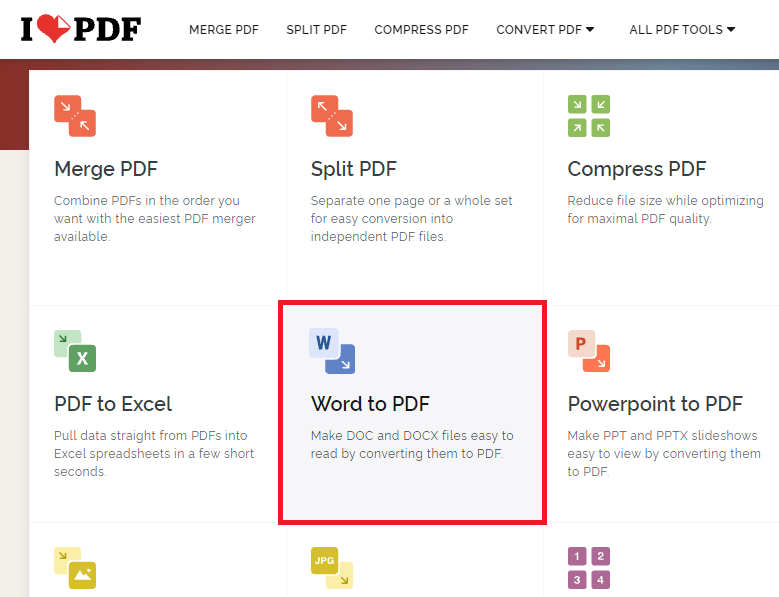Click the purple page numbers icon
The height and width of the screenshot is (597, 779).
coord(589,568)
